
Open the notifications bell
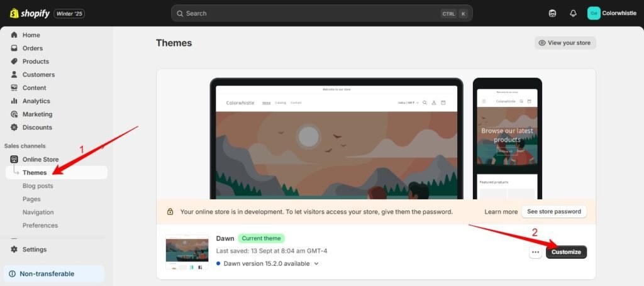pyautogui.click(x=573, y=13)
